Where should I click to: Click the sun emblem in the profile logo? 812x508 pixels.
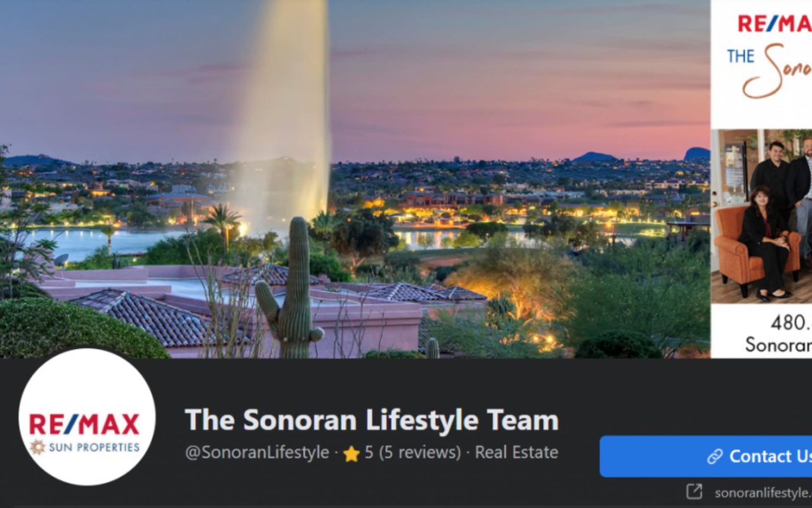pos(37,447)
